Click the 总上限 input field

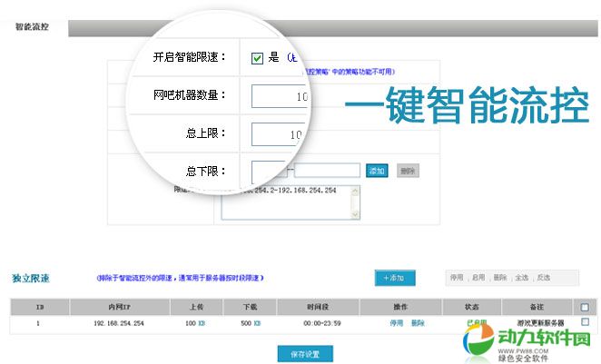point(280,134)
